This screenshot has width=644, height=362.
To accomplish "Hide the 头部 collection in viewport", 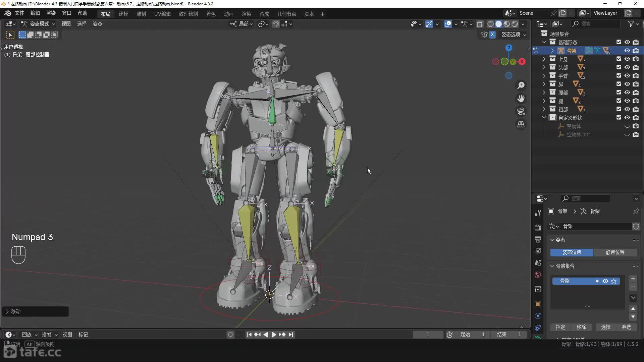I will [x=627, y=67].
